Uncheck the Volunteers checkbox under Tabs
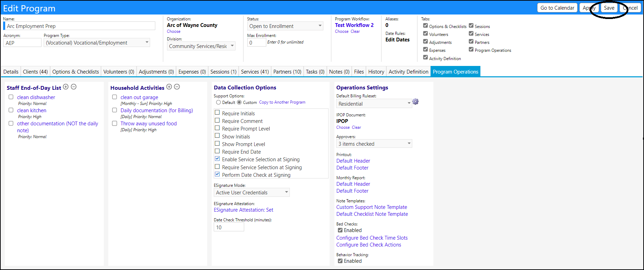Screen dimensions: 644x270 tap(425, 33)
